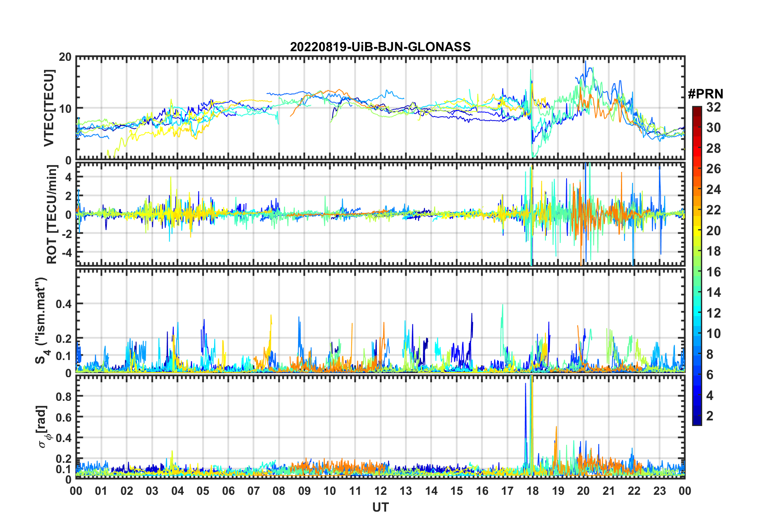Select UT hour label 13

coord(406,491)
